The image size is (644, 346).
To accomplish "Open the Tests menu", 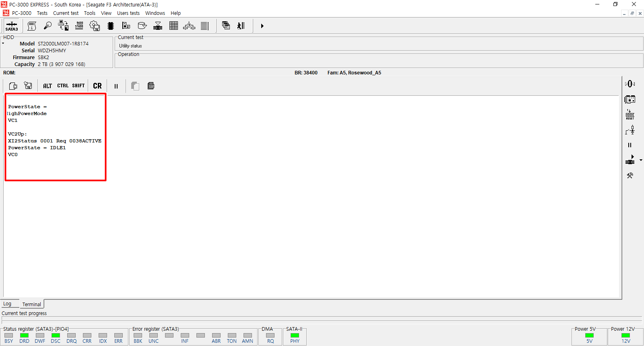I will 42,13.
